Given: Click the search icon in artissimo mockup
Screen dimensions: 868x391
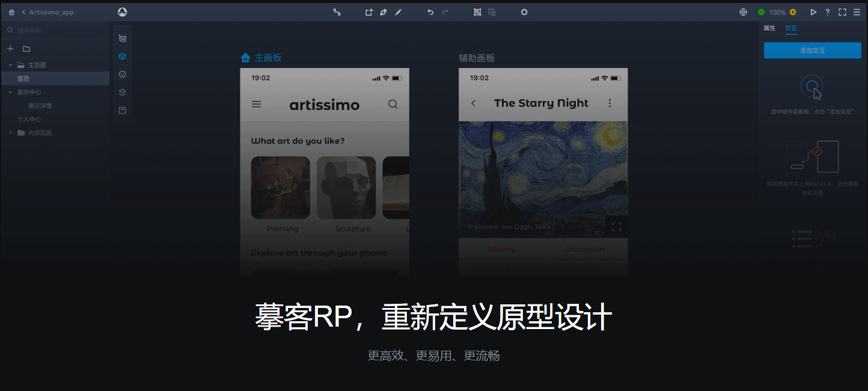Looking at the screenshot, I should point(393,104).
